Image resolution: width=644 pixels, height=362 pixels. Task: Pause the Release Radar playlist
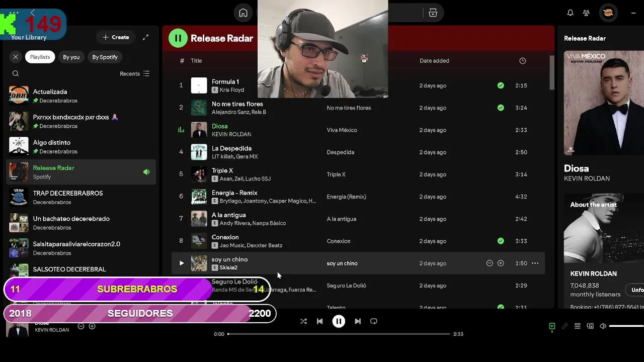click(178, 38)
